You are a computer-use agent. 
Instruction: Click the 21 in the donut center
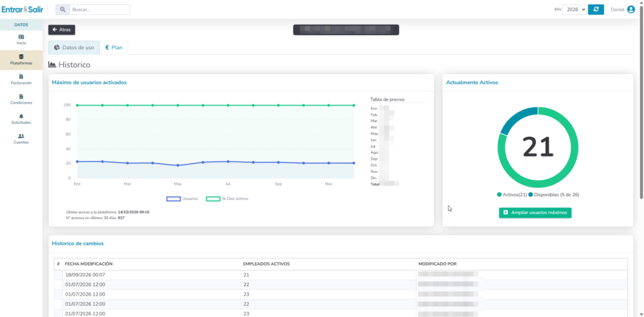click(x=538, y=147)
